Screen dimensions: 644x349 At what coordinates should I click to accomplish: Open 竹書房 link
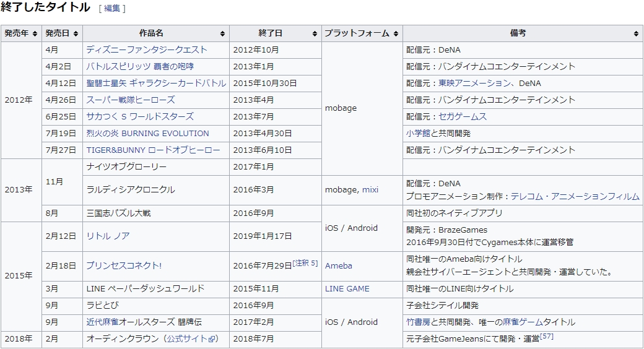(x=418, y=322)
